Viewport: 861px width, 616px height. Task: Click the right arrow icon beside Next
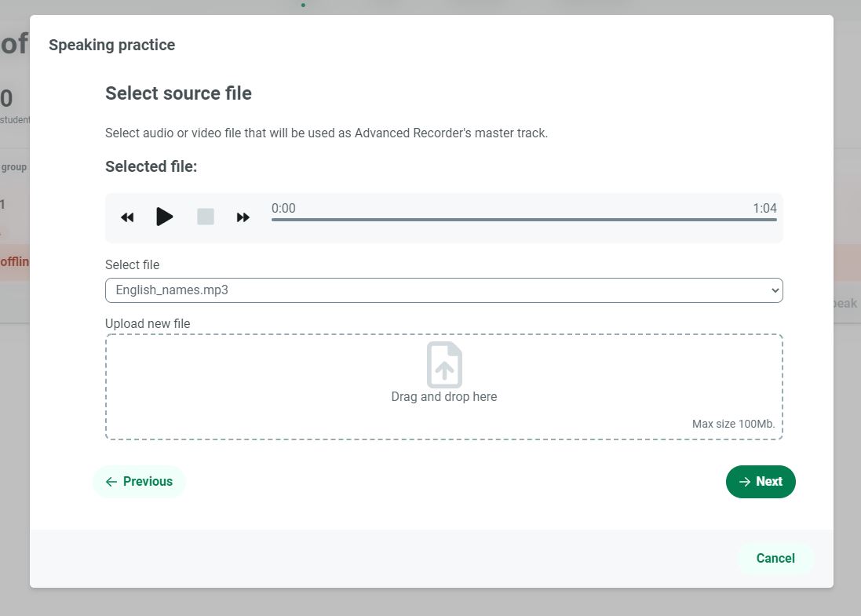(x=745, y=482)
